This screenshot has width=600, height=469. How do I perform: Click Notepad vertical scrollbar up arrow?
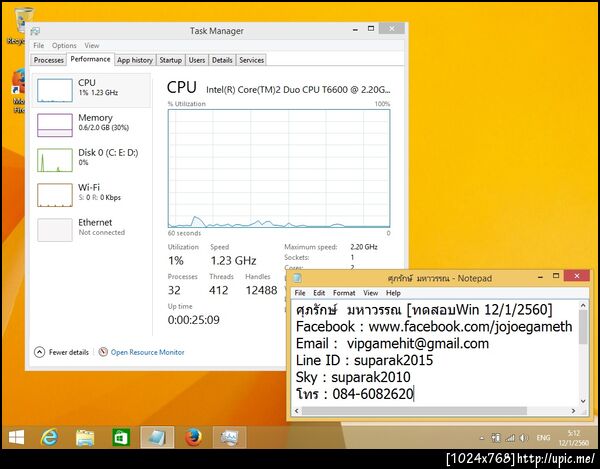pos(583,306)
